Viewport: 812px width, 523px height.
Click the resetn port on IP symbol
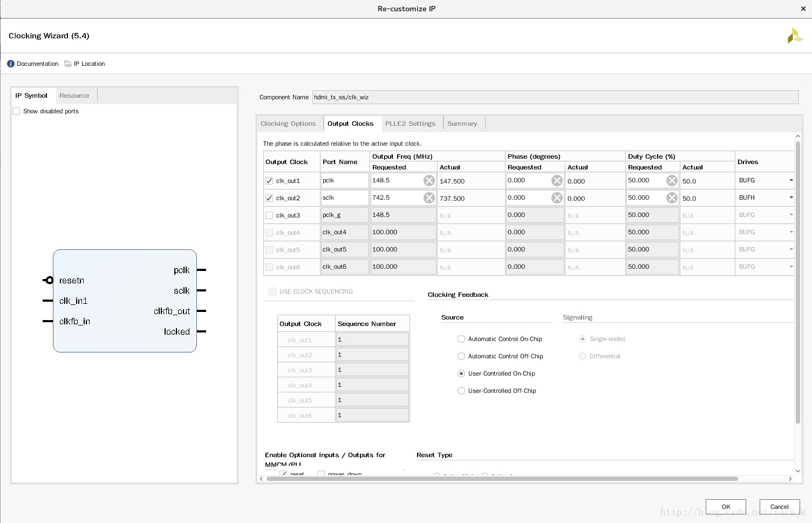click(x=72, y=280)
